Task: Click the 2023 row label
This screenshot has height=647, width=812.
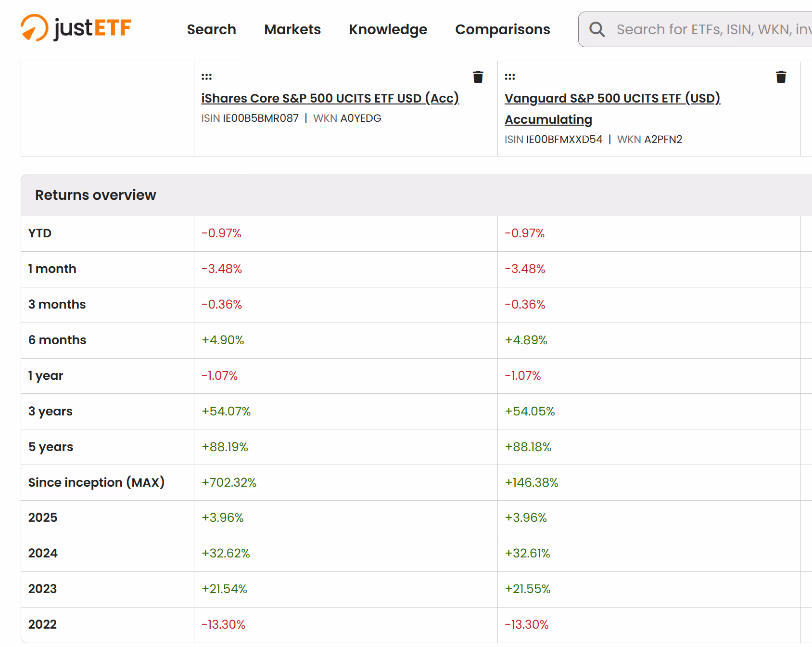Action: tap(42, 589)
